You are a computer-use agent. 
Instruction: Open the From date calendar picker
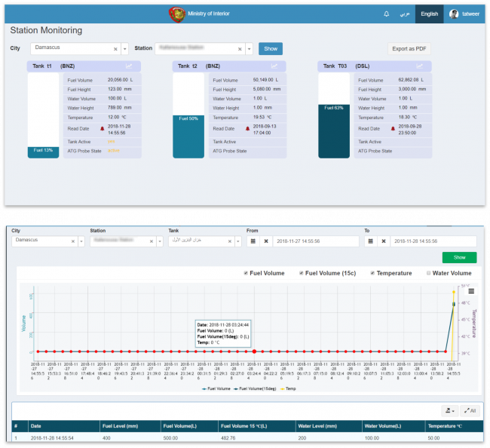point(253,241)
